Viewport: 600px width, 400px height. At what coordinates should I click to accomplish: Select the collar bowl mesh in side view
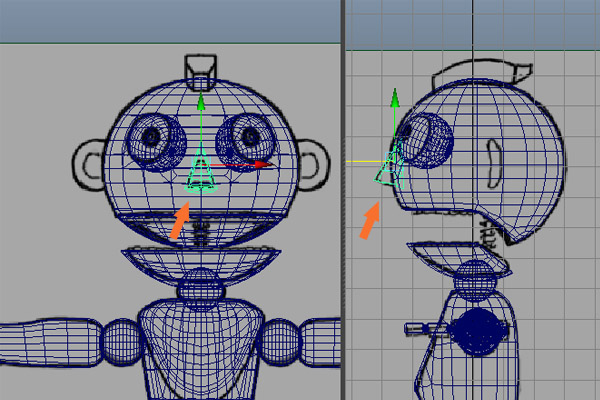(x=459, y=258)
